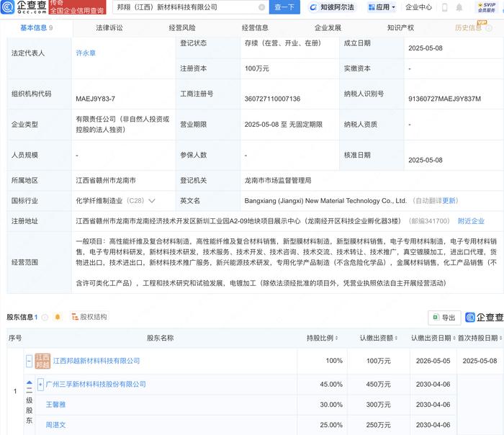Click the 45.00% shareholding value
The height and width of the screenshot is (435, 504).
coord(331,384)
